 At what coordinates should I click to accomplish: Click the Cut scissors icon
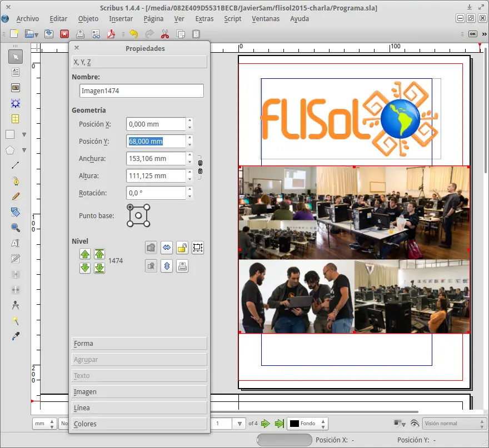(x=165, y=34)
